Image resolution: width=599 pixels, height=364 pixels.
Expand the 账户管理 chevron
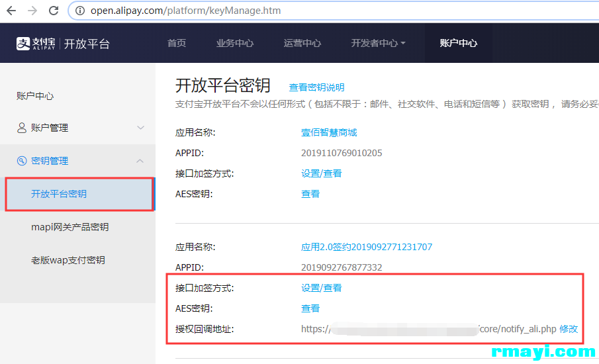click(140, 128)
